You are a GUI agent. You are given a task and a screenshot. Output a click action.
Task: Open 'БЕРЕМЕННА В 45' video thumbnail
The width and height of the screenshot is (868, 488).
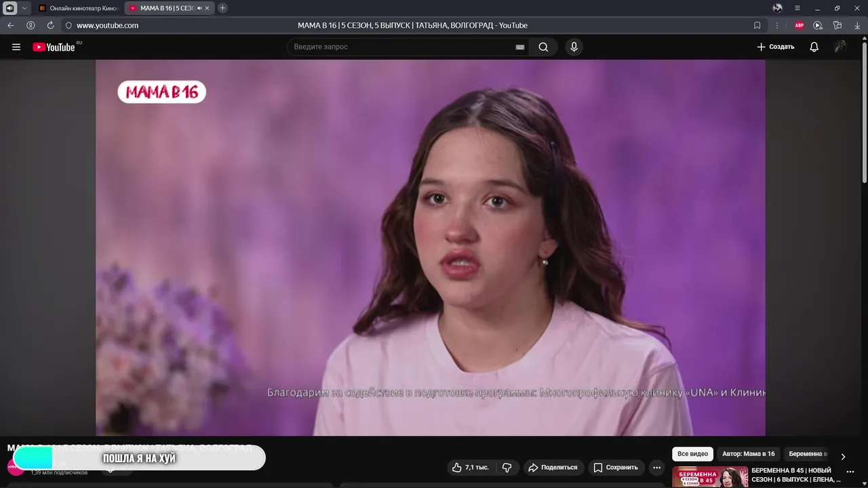point(710,476)
